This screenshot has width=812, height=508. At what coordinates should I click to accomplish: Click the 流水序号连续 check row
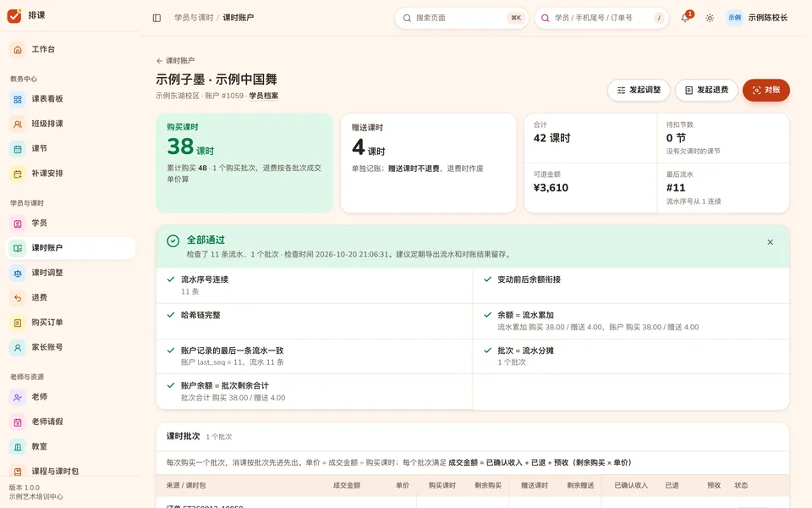pos(315,285)
